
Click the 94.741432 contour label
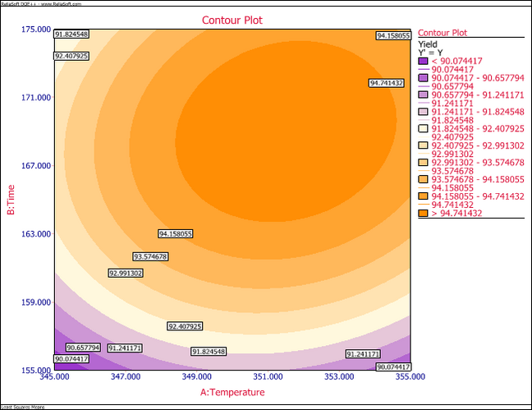tap(387, 83)
